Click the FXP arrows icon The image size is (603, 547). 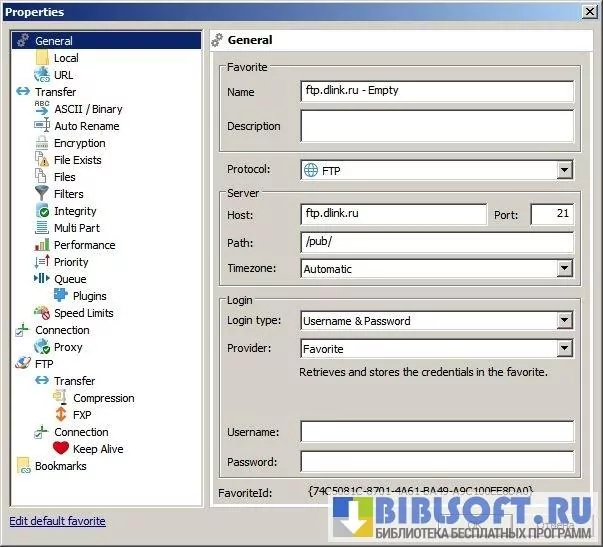[x=61, y=415]
